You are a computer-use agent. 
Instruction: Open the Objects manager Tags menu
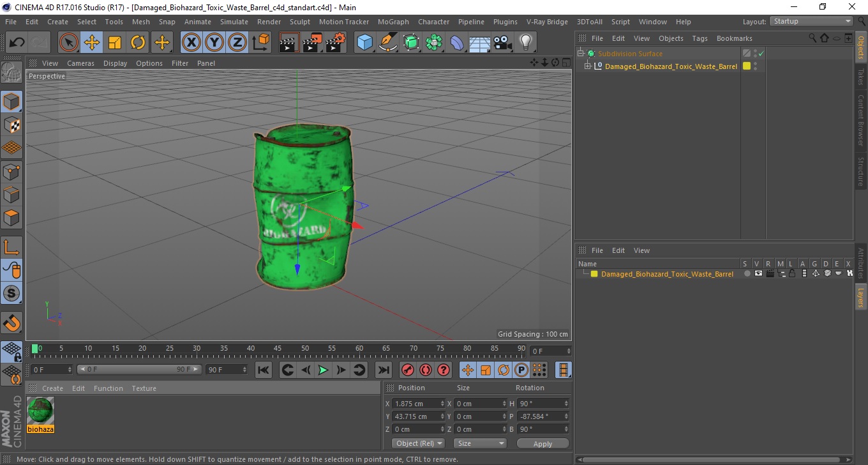[700, 38]
